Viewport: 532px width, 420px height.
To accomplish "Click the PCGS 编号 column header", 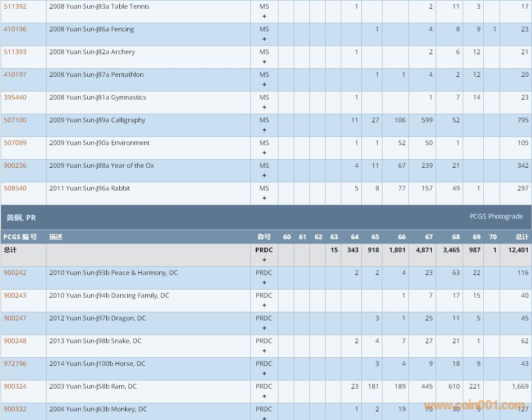I will (x=21, y=237).
